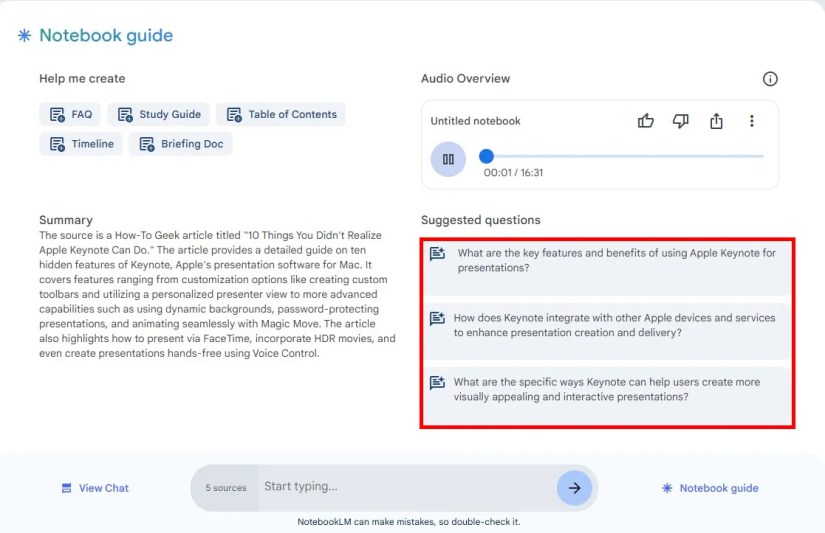Click the Notebook guide sparkle icon at top
Screen dimensions: 825x533
[x=24, y=35]
